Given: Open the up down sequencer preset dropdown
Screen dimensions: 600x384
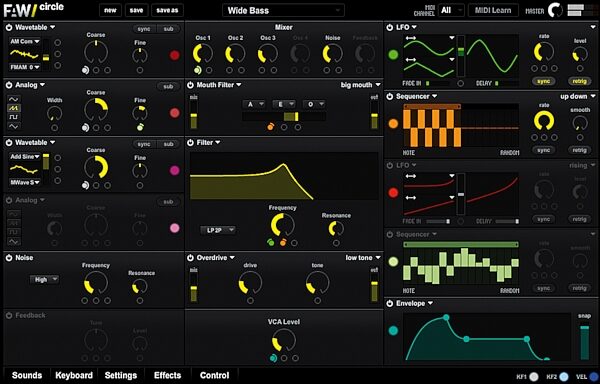Looking at the screenshot, I should coord(578,96).
